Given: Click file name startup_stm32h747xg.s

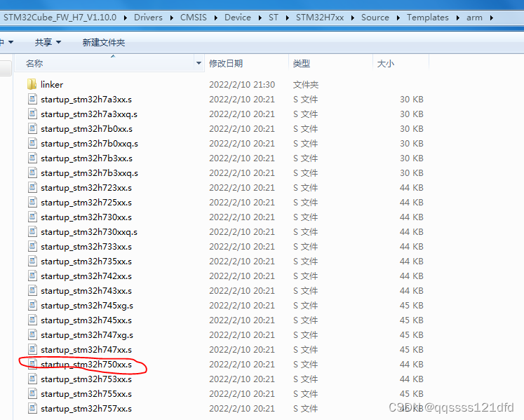Looking at the screenshot, I should pos(87,334).
